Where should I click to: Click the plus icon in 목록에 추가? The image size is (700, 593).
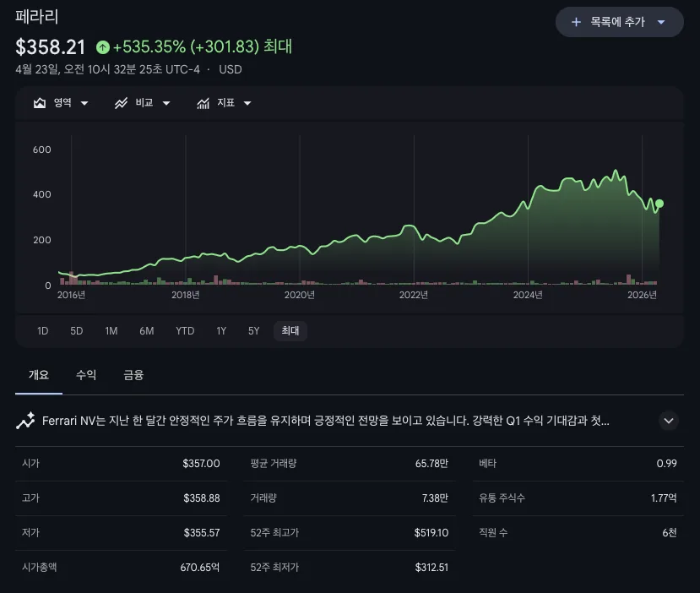[x=576, y=22]
